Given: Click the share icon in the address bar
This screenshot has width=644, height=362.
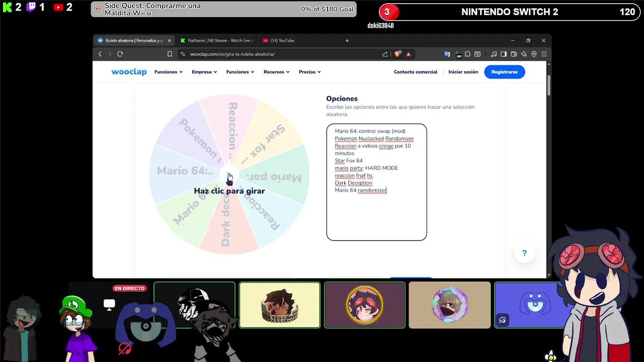Looking at the screenshot, I should pyautogui.click(x=385, y=54).
